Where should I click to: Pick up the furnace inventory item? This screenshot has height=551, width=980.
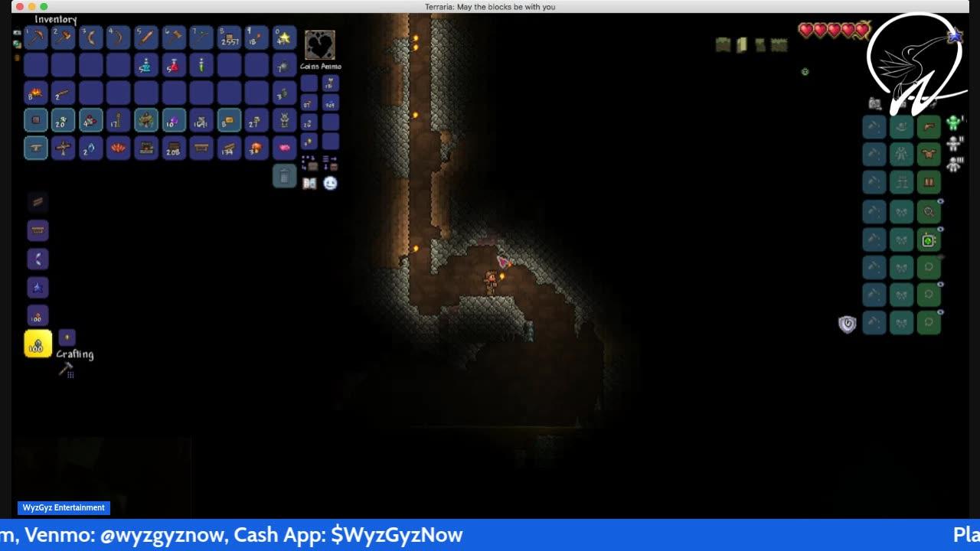point(146,148)
